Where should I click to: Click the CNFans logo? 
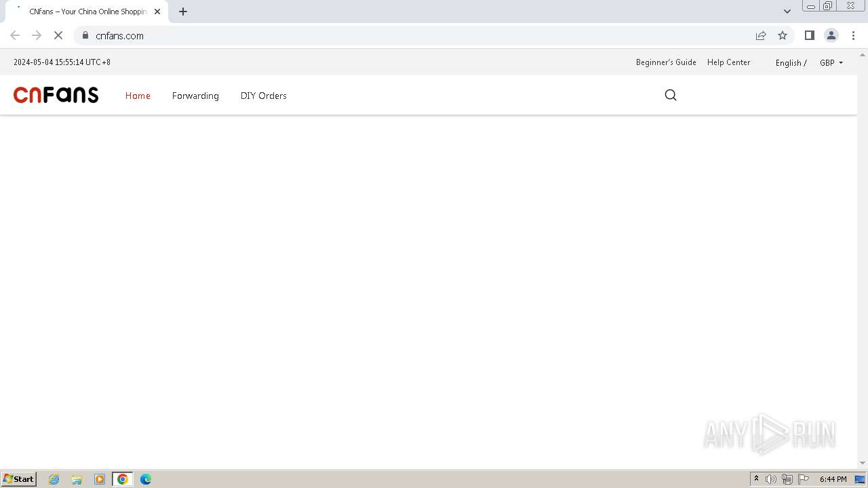pyautogui.click(x=56, y=95)
